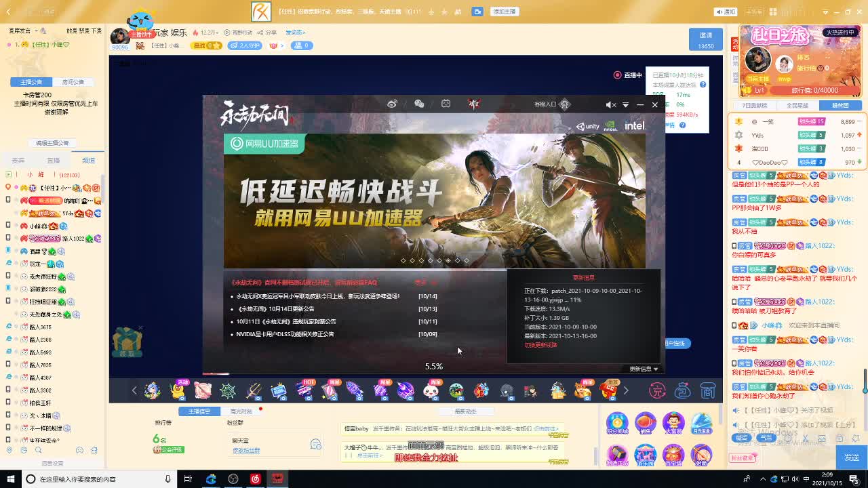Switch to the 7日贡献榜 ranking tab
The image size is (868, 488).
(x=755, y=106)
